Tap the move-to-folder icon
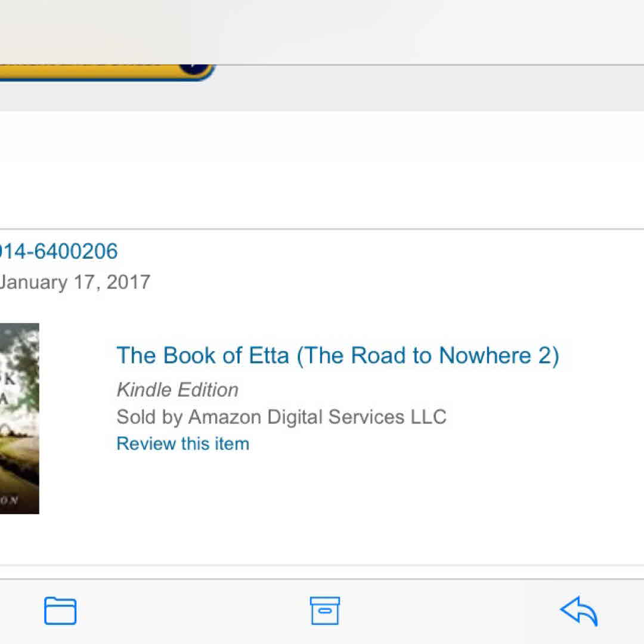This screenshot has width=644, height=644. pyautogui.click(x=60, y=611)
